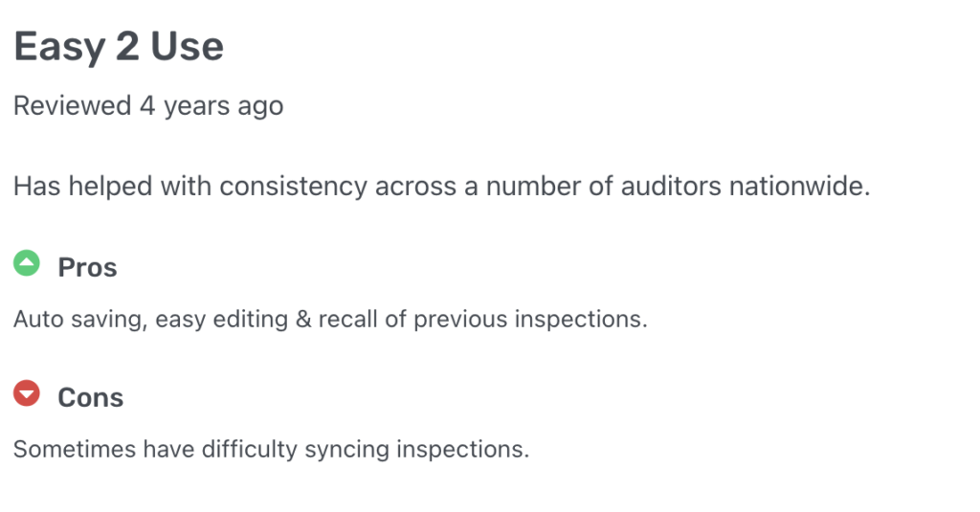This screenshot has height=512, width=980.
Task: Click the words "previous inspections" under Pros
Action: 530,320
